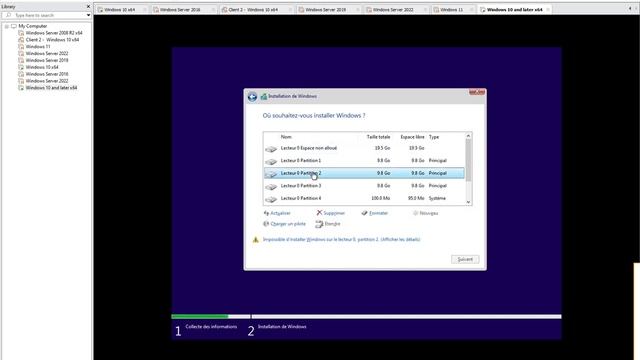Select Windows 11 in Library tree

click(38, 47)
